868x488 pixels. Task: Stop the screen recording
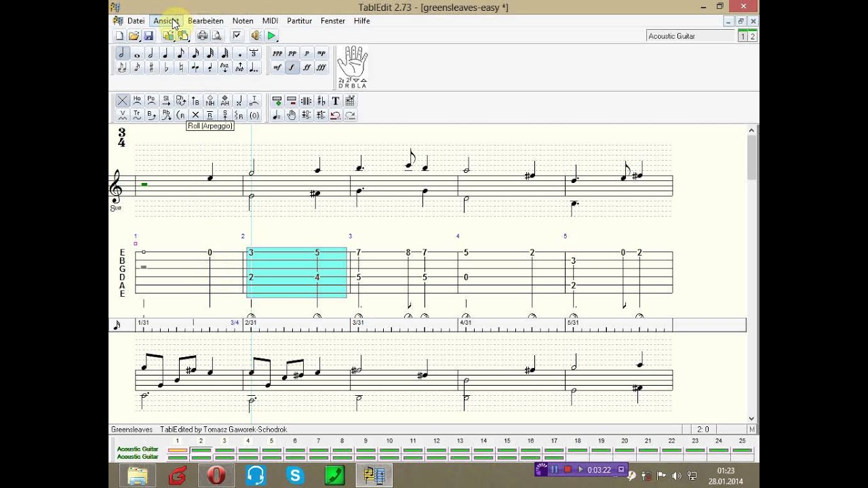567,469
